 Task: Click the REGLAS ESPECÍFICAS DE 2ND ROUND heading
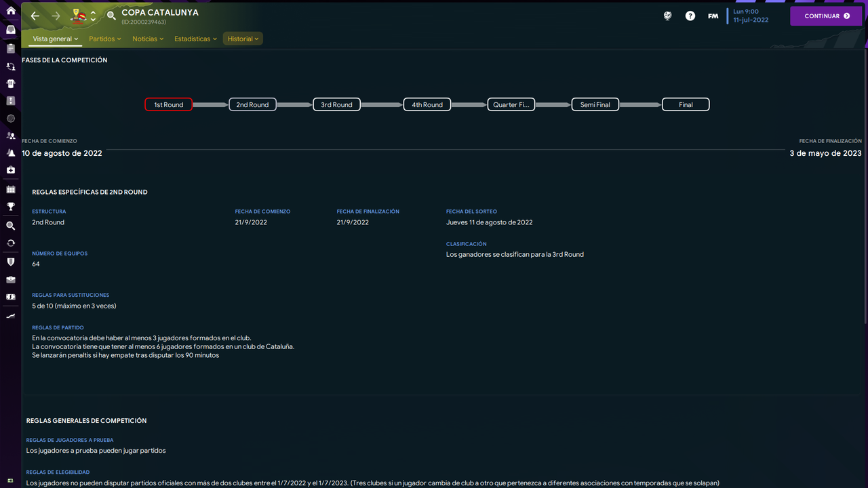point(90,192)
